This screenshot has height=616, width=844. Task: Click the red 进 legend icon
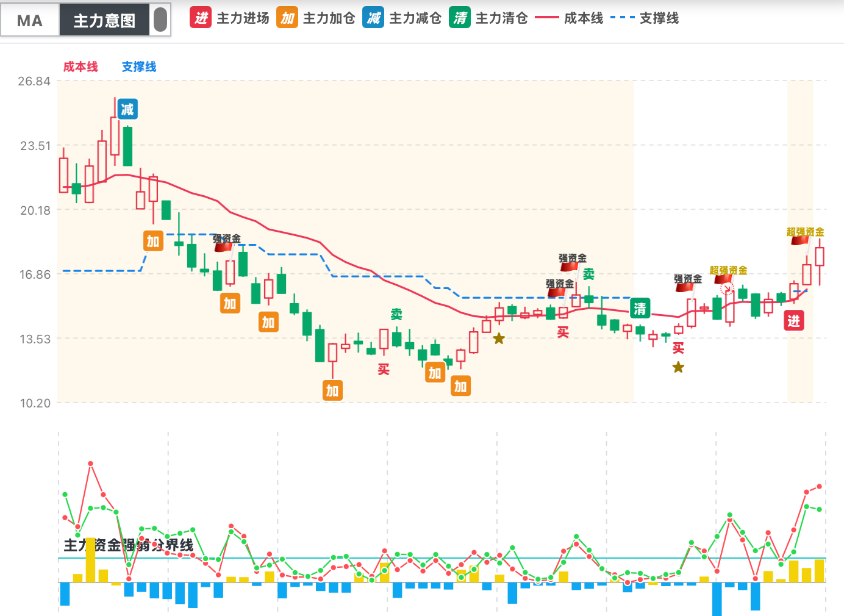click(201, 18)
